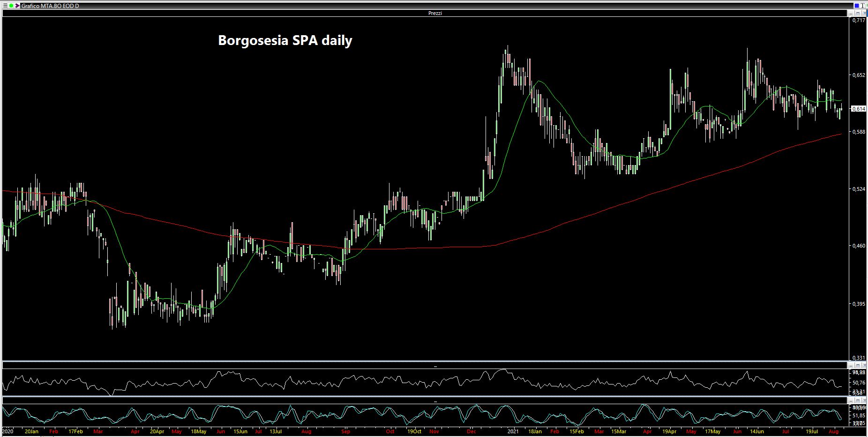Click the 19Jul date on the time axis
The image size is (868, 437).
tap(812, 431)
